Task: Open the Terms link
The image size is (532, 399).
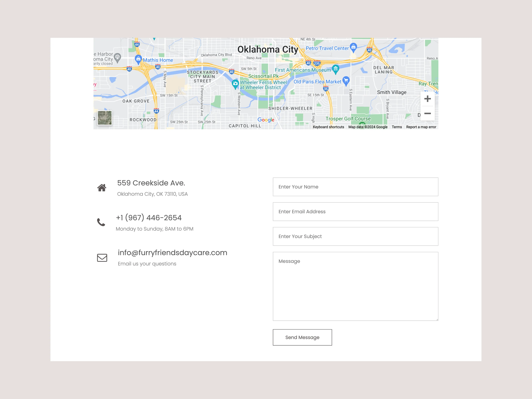Action: tap(397, 127)
